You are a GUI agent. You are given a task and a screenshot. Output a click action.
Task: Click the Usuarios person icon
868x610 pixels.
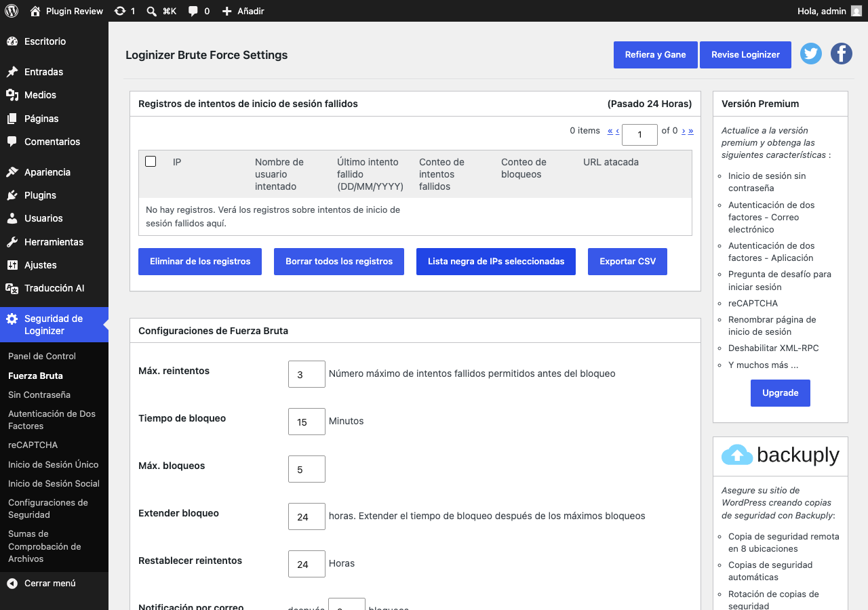(12, 218)
